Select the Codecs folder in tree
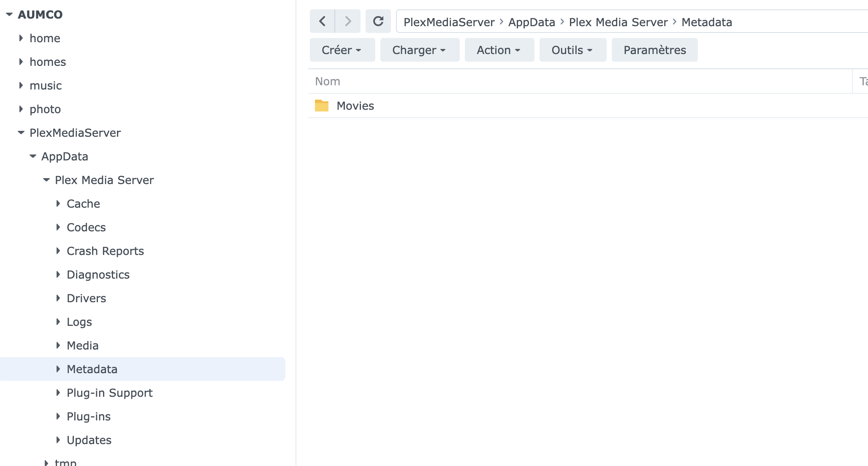Screen dimensions: 868x466 86,227
